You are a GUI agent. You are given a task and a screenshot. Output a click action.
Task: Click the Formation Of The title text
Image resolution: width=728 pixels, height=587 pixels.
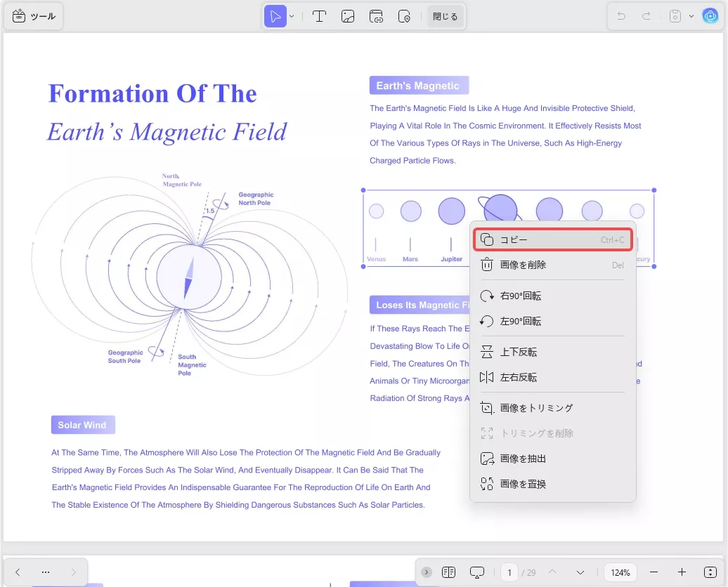pos(152,93)
